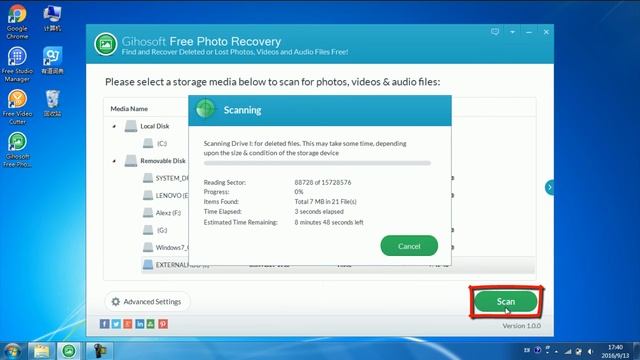The image size is (640, 360).
Task: Show hidden tray icons arrow
Action: 556,351
